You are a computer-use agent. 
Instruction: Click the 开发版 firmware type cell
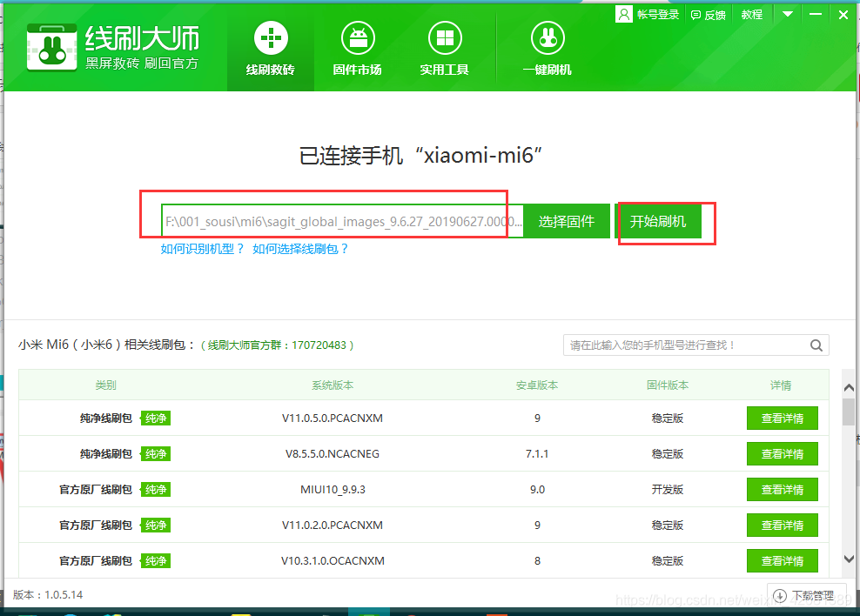point(668,489)
